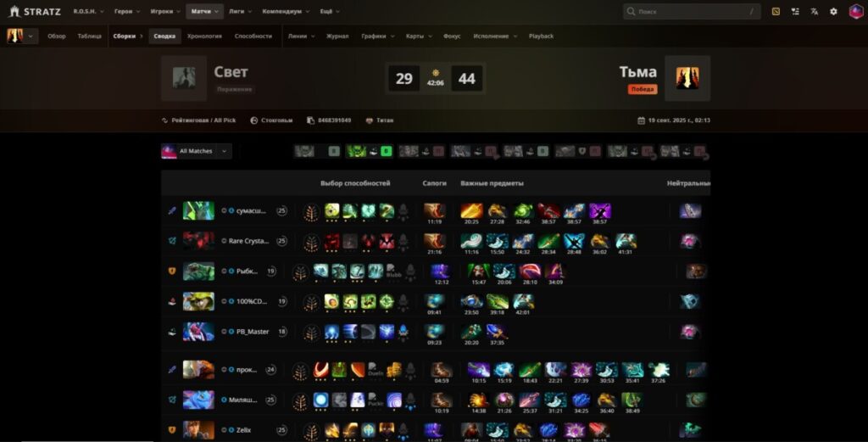Open the user profile avatar

(x=856, y=11)
